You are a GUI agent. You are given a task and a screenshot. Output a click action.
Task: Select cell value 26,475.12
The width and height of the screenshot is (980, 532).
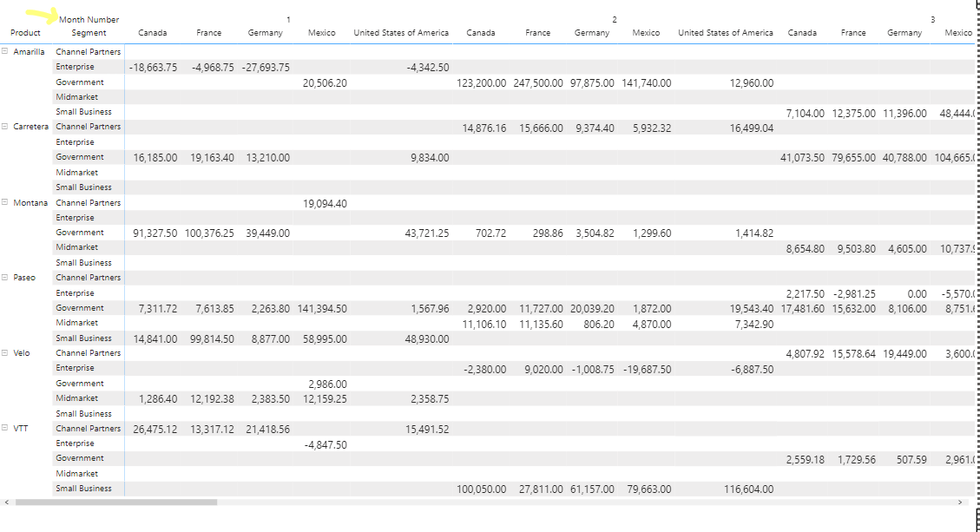pyautogui.click(x=155, y=430)
